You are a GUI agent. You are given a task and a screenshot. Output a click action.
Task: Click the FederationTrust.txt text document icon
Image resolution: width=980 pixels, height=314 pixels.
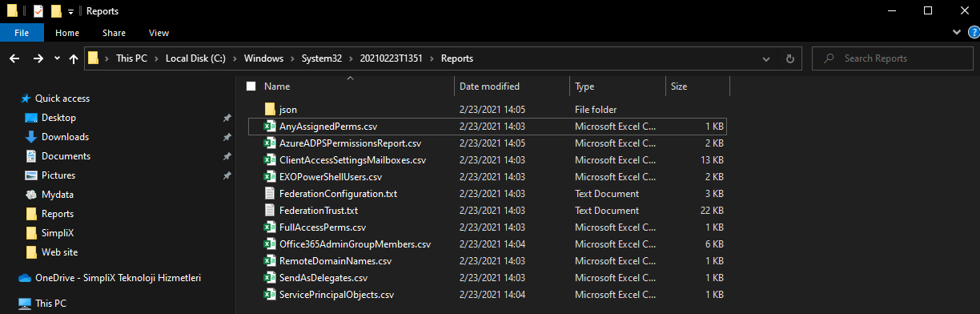pos(270,210)
